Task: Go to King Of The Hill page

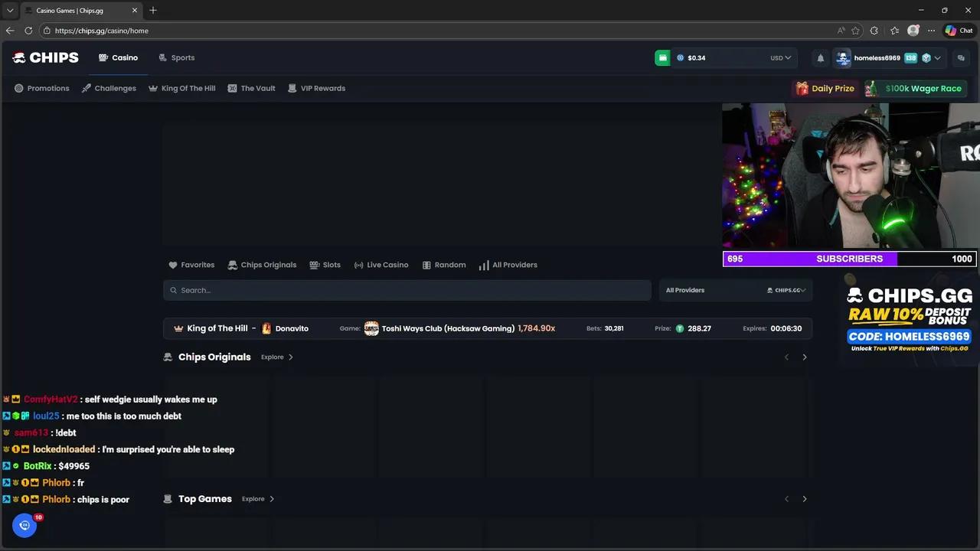Action: [182, 88]
